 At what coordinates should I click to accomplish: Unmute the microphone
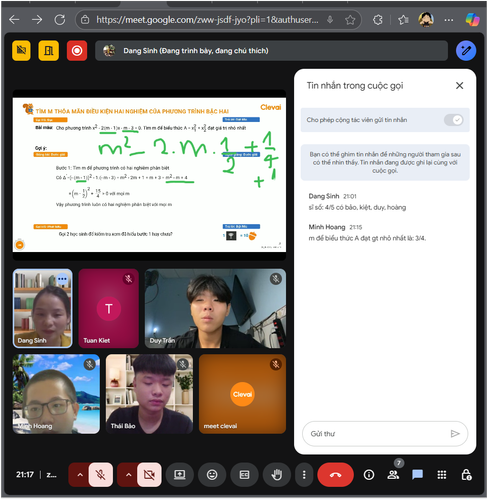point(101,475)
